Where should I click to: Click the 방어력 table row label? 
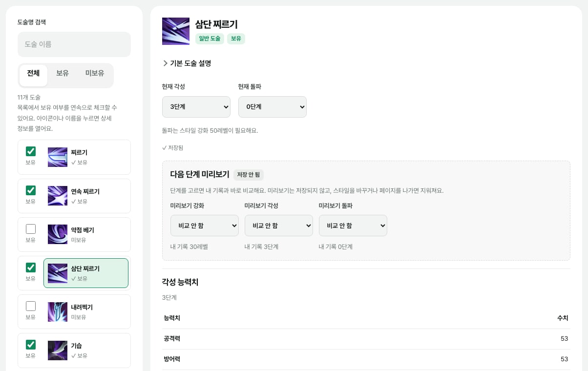click(172, 359)
